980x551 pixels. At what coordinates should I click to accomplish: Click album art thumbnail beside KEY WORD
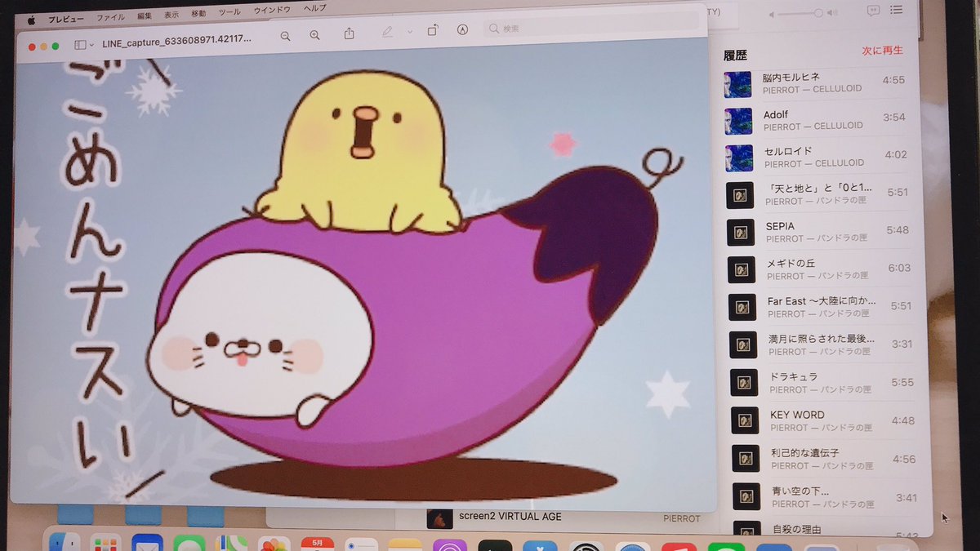point(745,421)
